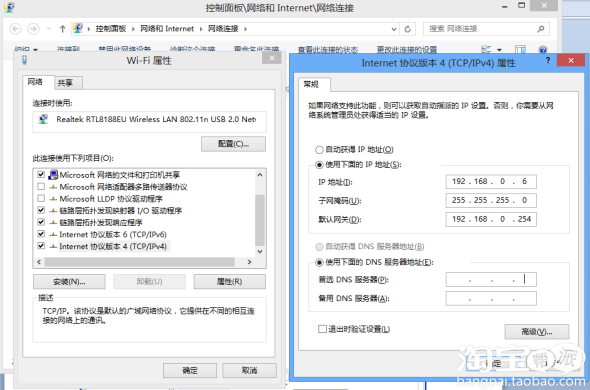This screenshot has height=390, width=590.
Task: Click the up arrow of the items list scrollbar
Action: click(260, 175)
